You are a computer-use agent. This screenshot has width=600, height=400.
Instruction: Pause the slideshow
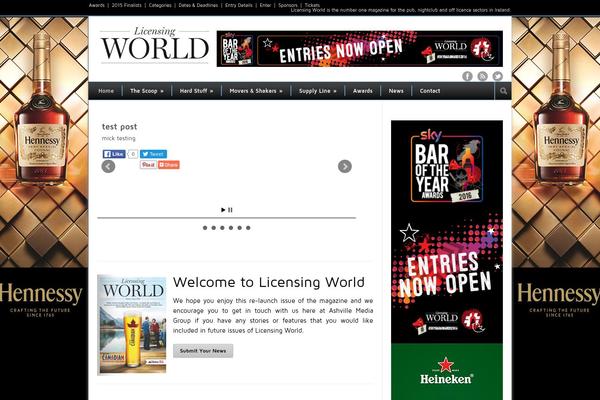coord(230,210)
